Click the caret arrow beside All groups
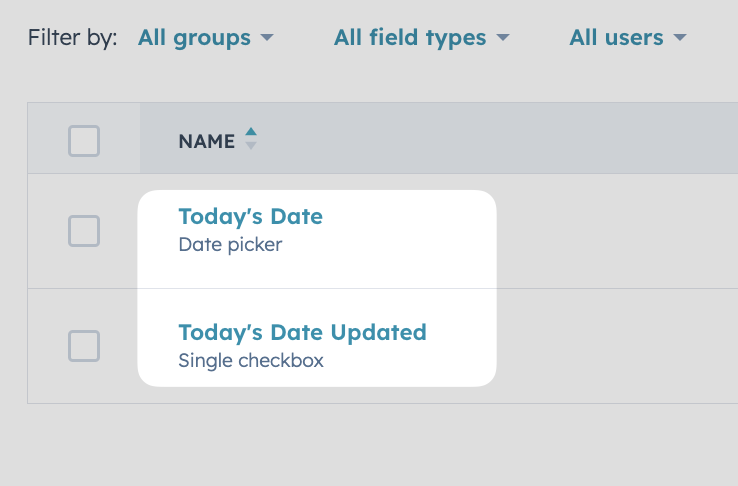 click(x=267, y=37)
